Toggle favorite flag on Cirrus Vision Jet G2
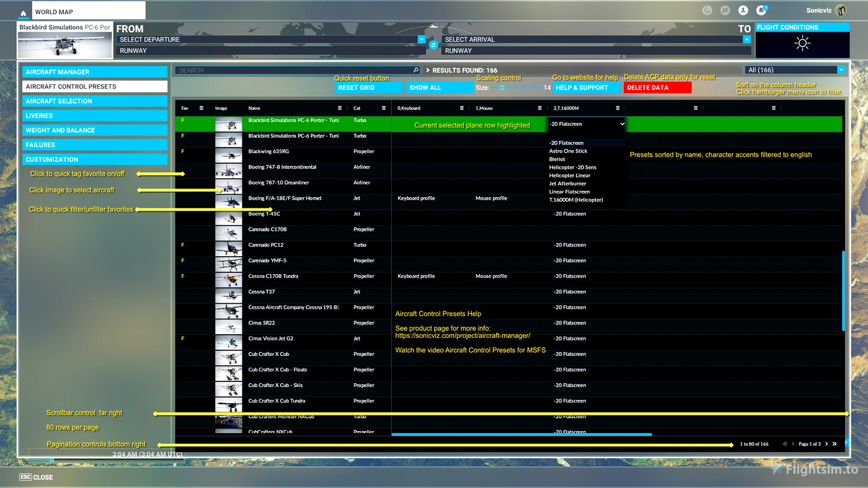 coord(183,339)
